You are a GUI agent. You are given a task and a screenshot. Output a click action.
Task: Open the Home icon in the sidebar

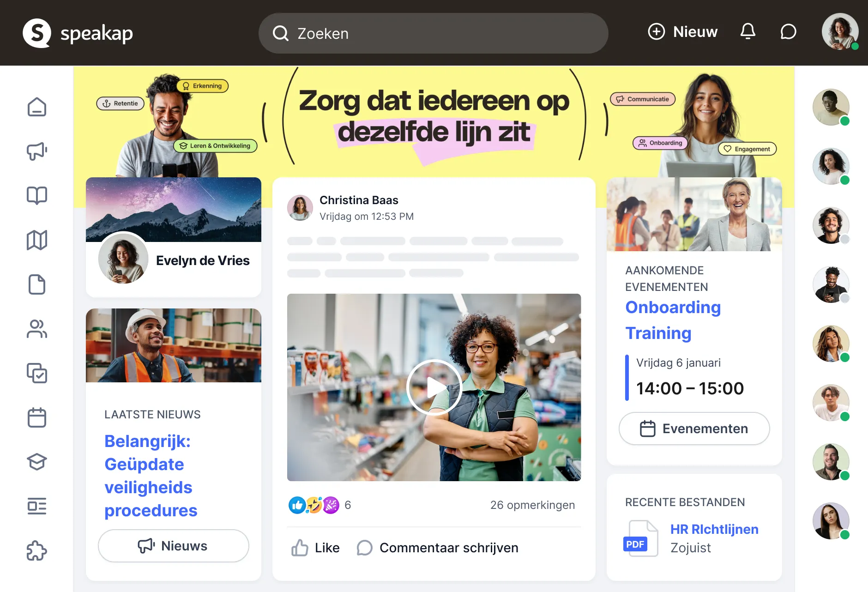pyautogui.click(x=37, y=107)
